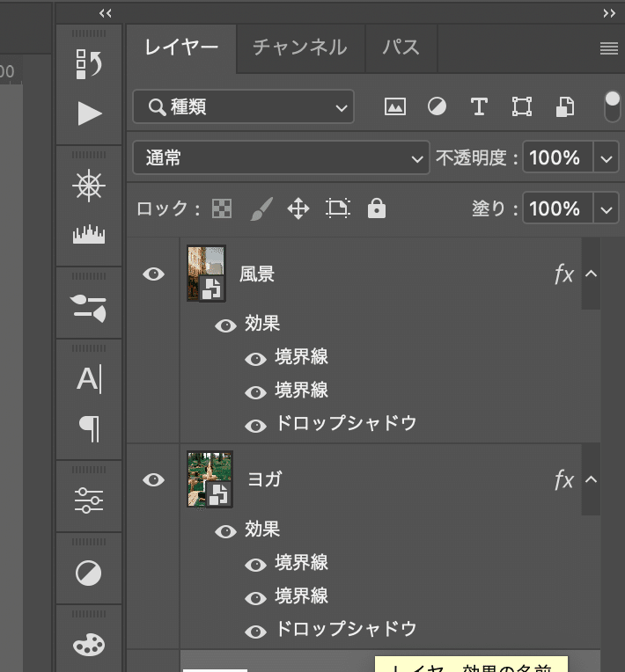Open the blend mode 通常 dropdown
Viewport: 625px width, 672px height.
(281, 158)
